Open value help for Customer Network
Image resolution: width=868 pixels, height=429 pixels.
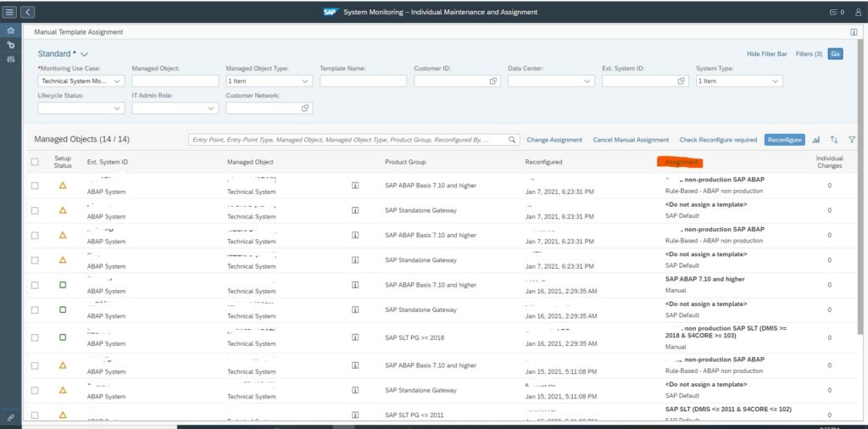click(x=305, y=108)
